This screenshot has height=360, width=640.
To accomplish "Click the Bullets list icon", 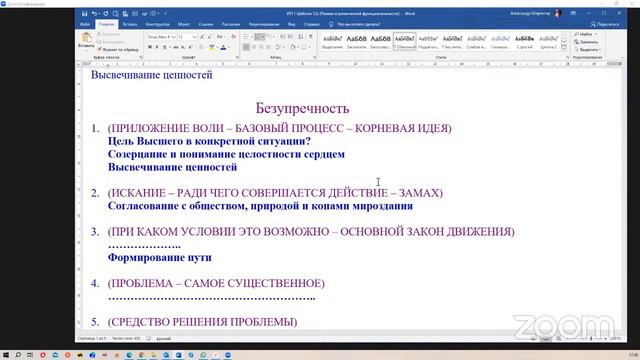I will pyautogui.click(x=246, y=37).
